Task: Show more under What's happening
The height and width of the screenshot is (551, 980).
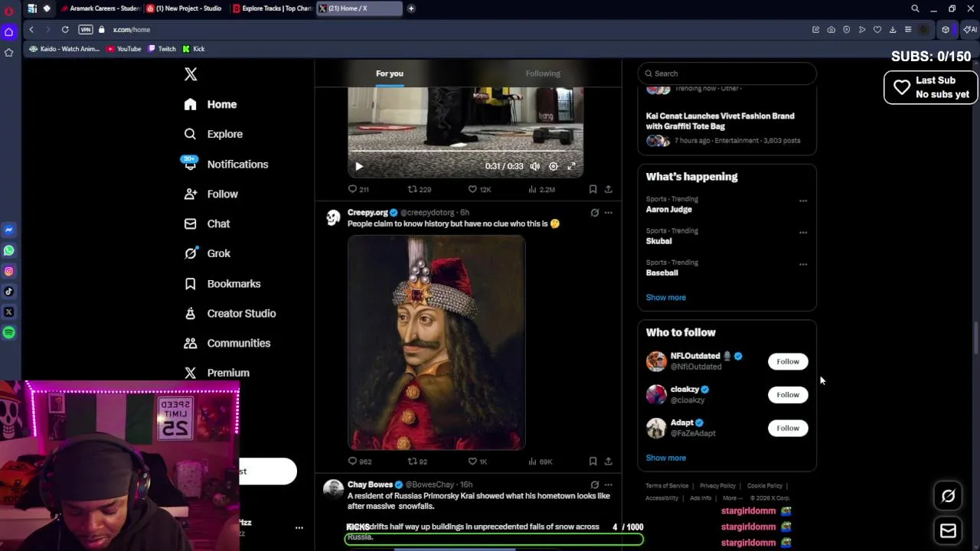Action: [x=665, y=297]
